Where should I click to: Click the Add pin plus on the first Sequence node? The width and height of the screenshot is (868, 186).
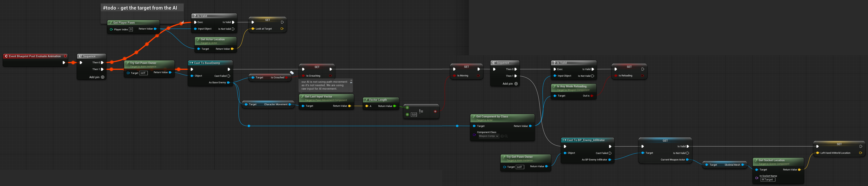(102, 77)
